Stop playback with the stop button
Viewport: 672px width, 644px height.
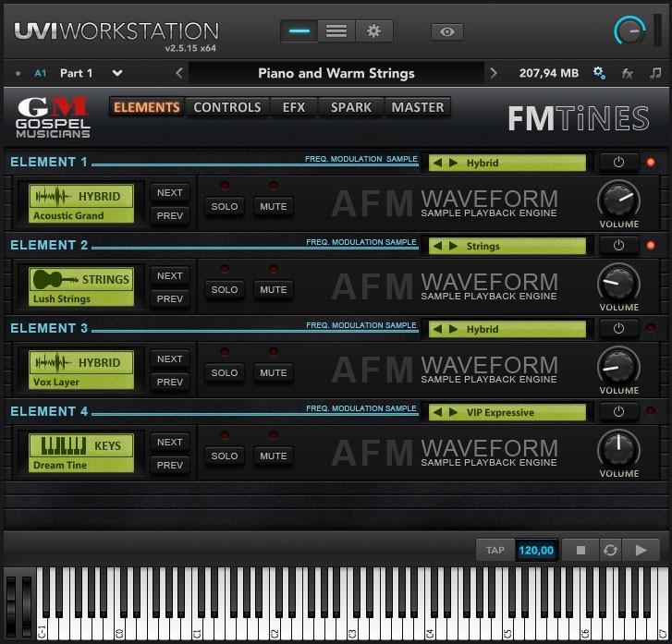(x=580, y=550)
